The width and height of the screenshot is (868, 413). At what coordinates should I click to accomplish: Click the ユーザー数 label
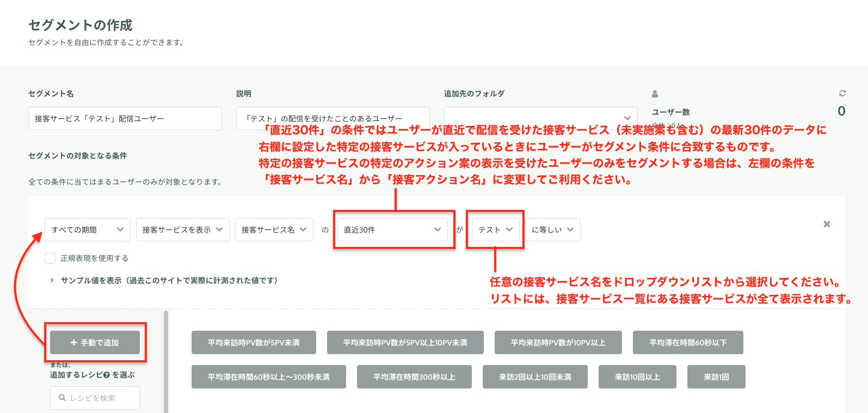[x=671, y=112]
